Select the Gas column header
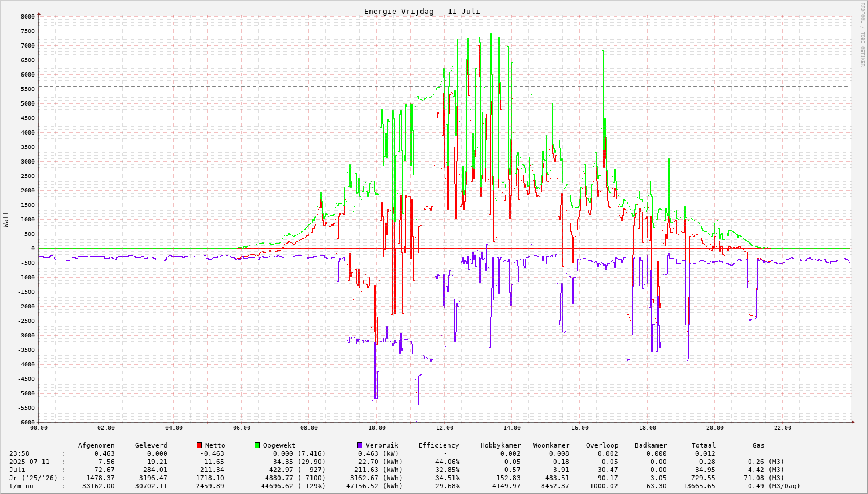868x494 pixels. (758, 445)
